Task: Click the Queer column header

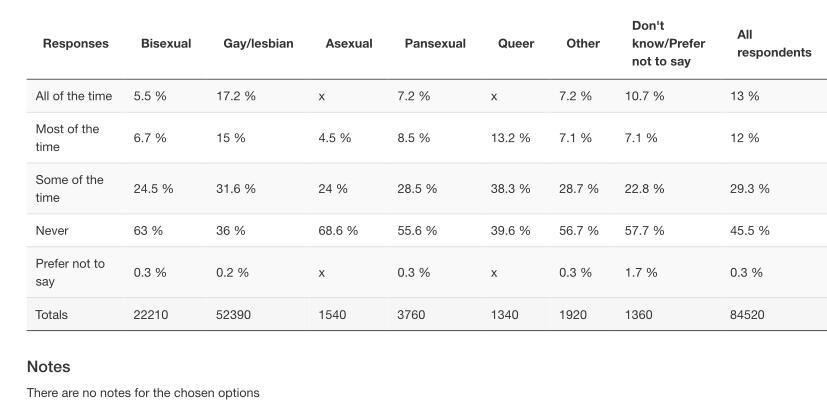Action: click(x=516, y=44)
